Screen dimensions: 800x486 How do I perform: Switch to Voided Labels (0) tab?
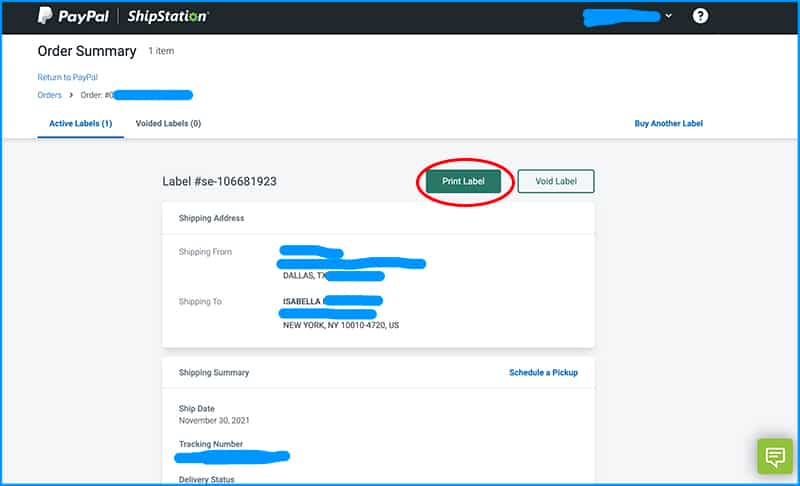tap(168, 123)
